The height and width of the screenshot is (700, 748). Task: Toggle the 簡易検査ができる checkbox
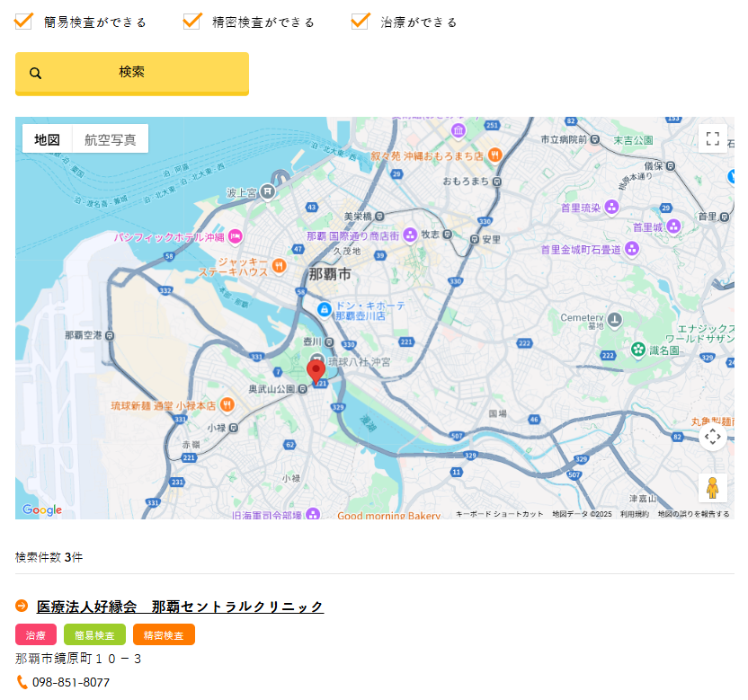click(23, 22)
